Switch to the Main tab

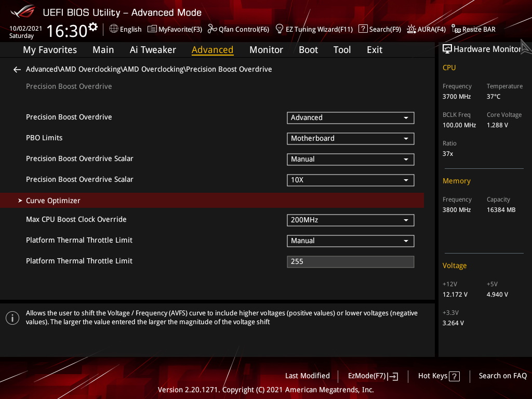click(103, 50)
